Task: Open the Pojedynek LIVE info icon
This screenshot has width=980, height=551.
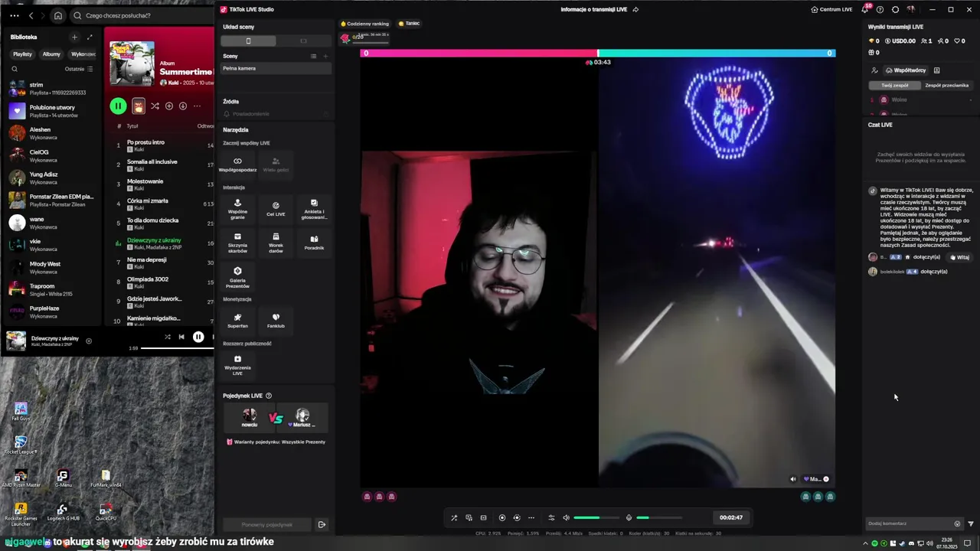Action: click(x=268, y=396)
